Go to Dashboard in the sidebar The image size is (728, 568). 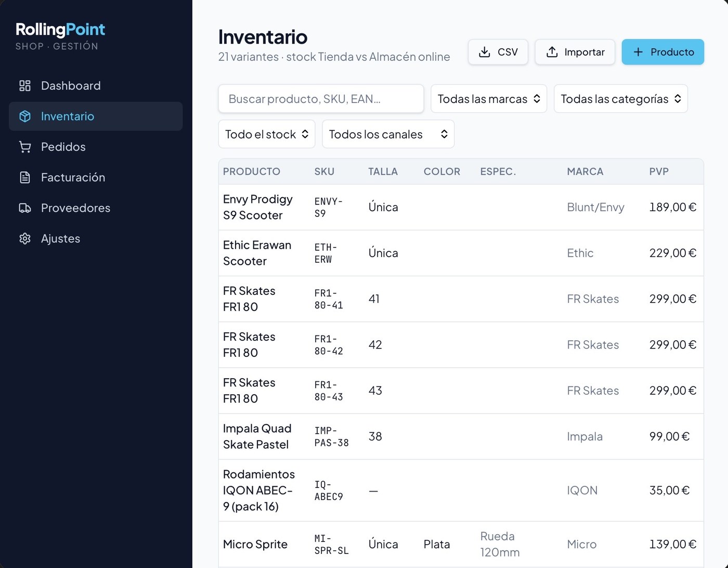pyautogui.click(x=96, y=86)
